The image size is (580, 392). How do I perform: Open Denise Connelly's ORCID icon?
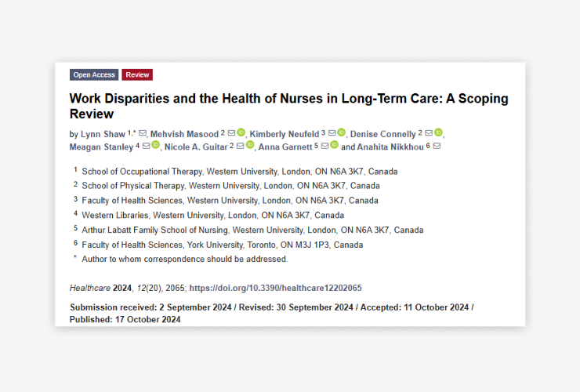[x=439, y=133]
